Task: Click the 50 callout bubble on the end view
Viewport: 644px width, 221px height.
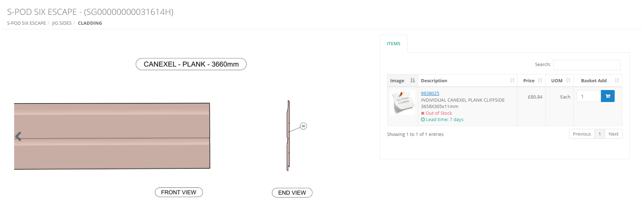Action: [303, 126]
